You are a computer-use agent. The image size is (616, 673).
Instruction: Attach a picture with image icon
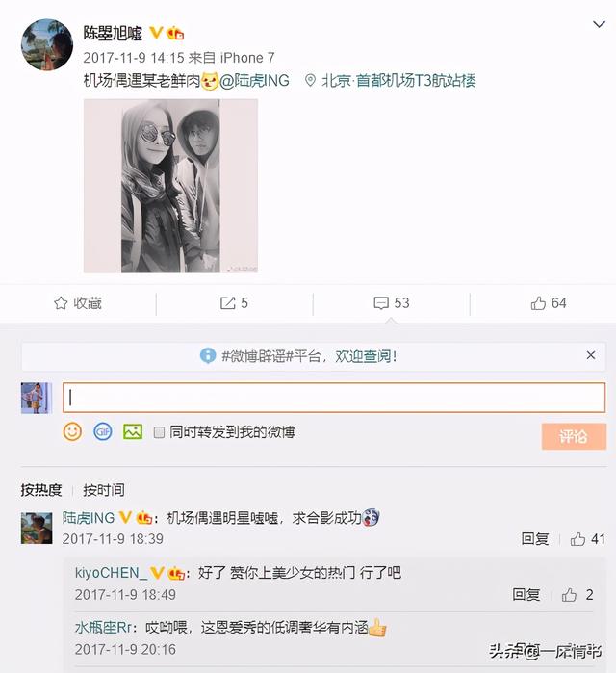coord(133,431)
